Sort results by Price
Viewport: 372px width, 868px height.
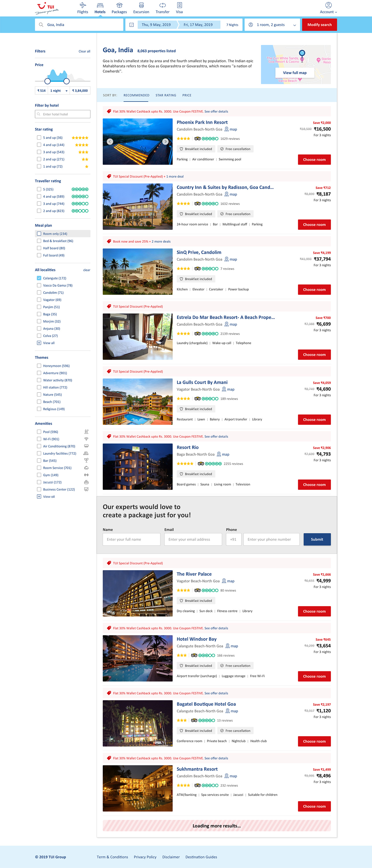click(187, 95)
